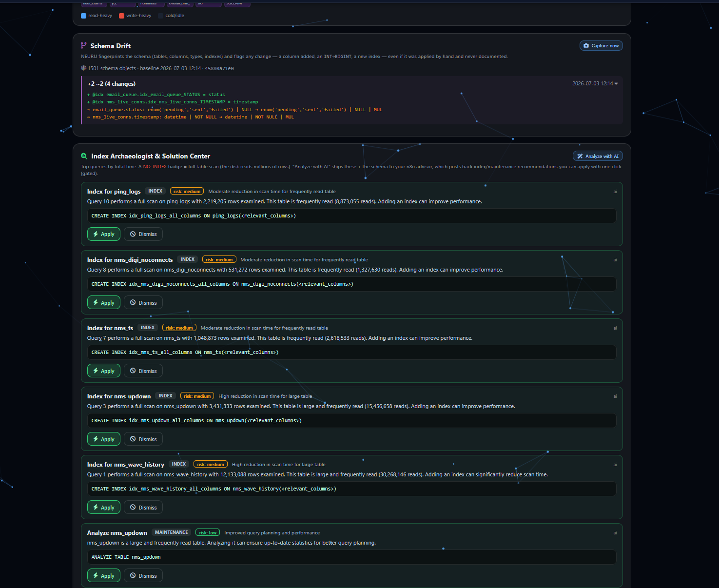The image size is (719, 588).
Task: Click the risk: medium badge for nms_digi_noconnects
Action: (x=219, y=259)
